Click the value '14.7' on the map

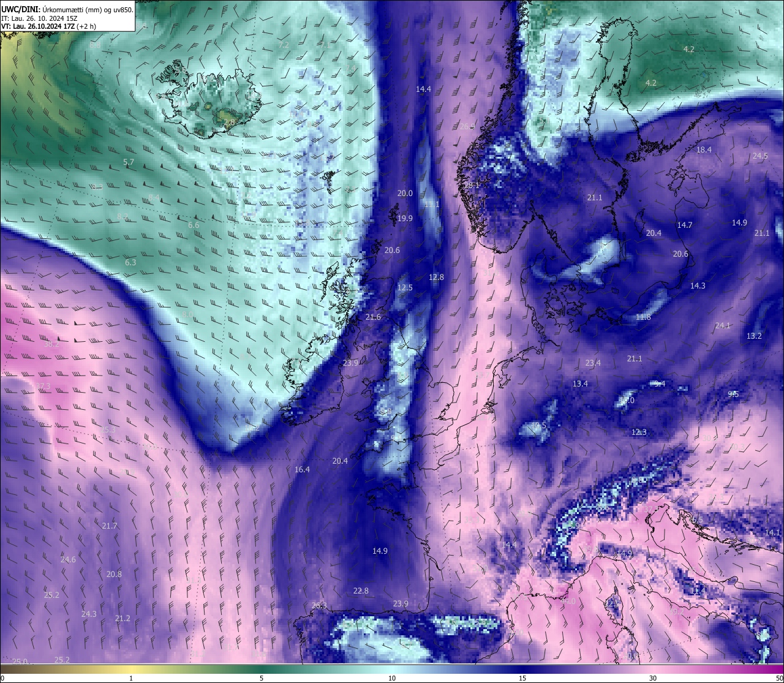tap(685, 225)
